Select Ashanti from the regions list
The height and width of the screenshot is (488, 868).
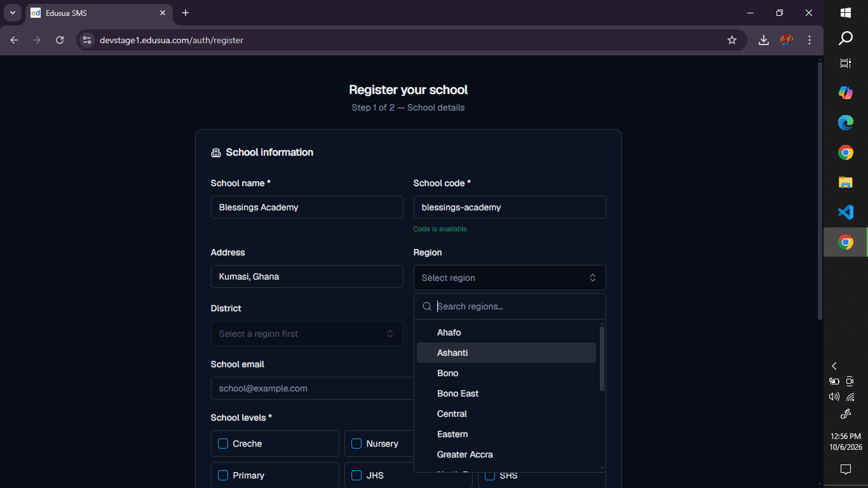[x=506, y=353]
